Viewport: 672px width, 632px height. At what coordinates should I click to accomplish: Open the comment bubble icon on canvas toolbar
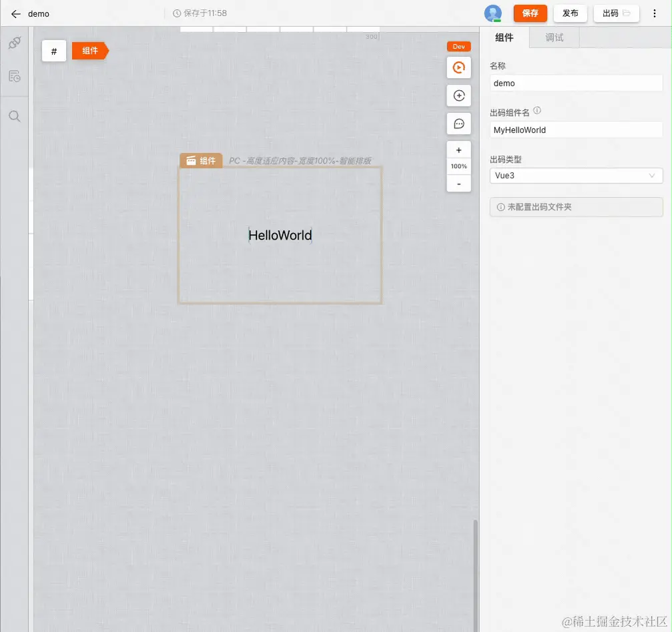click(x=458, y=123)
